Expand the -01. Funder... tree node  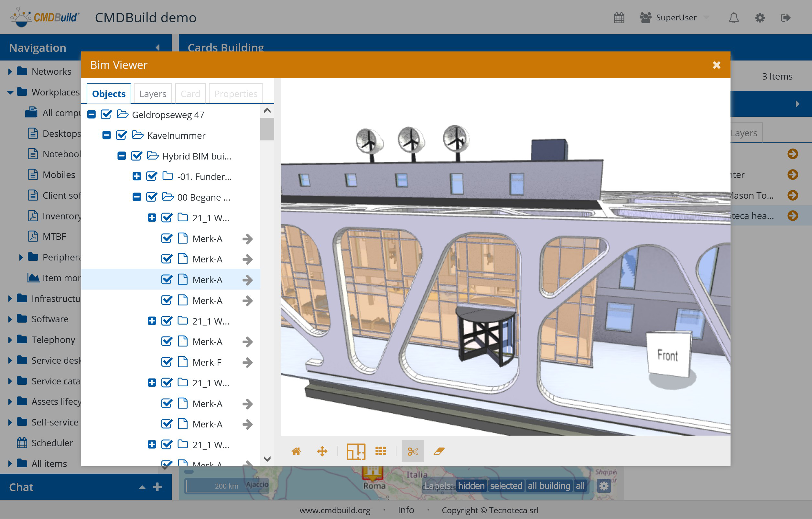point(136,176)
